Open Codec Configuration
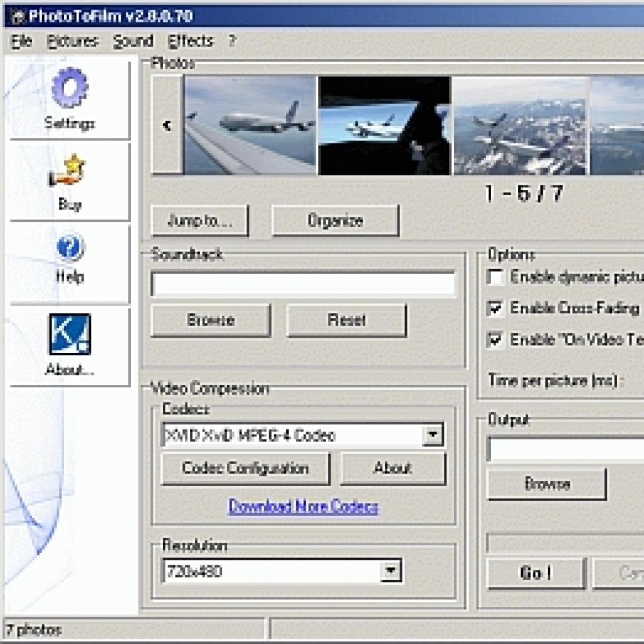The width and height of the screenshot is (644, 644). click(x=246, y=468)
